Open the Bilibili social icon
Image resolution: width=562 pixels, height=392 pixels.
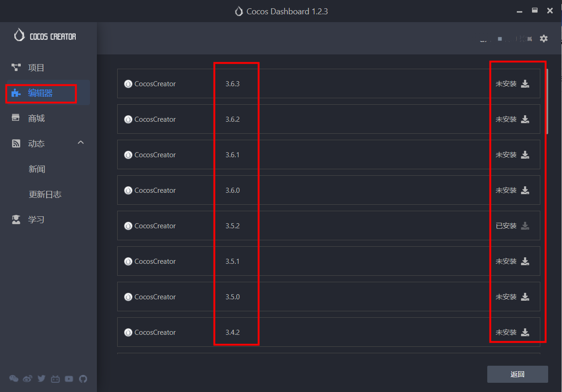55,379
